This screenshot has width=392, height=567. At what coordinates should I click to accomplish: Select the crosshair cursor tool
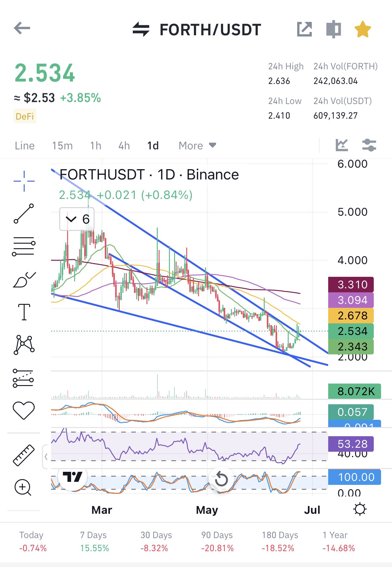coord(24,181)
